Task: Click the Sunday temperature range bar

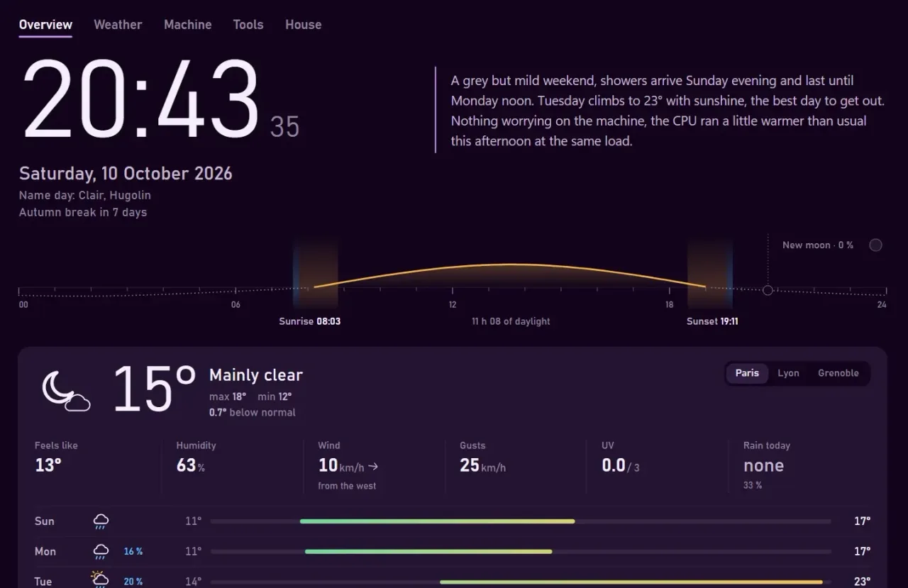Action: [x=437, y=521]
